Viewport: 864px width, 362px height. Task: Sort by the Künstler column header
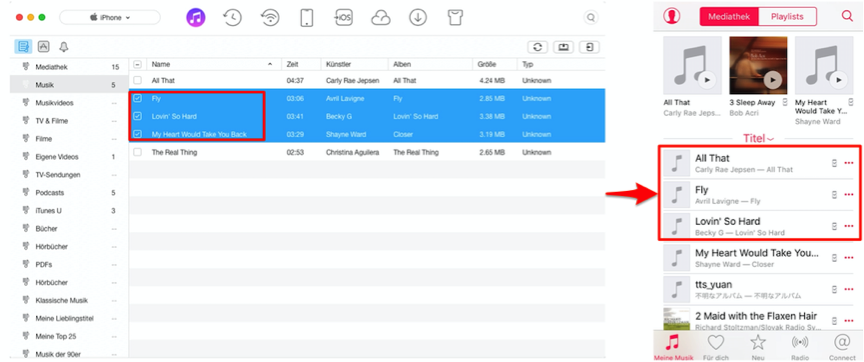354,64
